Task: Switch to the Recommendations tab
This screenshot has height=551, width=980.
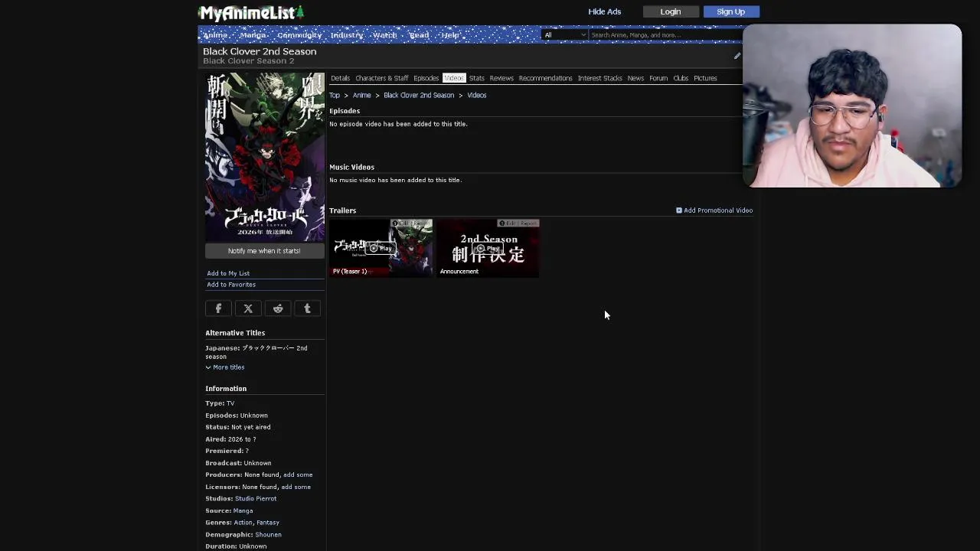Action: click(x=545, y=78)
